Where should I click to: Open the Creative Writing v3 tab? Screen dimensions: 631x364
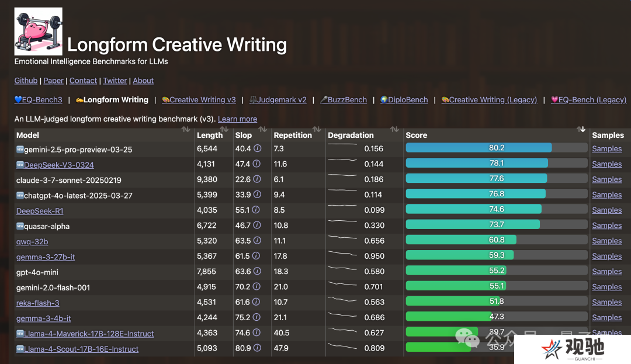[199, 100]
